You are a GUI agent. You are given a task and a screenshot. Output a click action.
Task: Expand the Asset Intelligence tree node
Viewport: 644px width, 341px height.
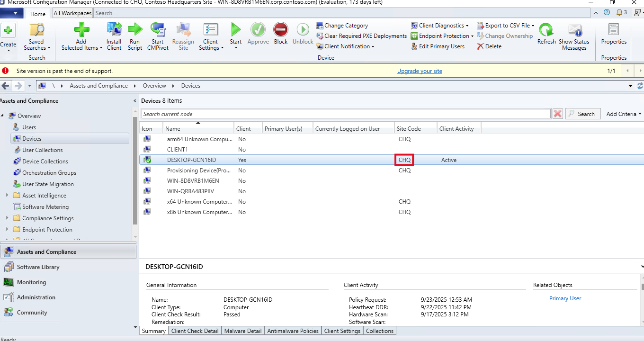[7, 196]
